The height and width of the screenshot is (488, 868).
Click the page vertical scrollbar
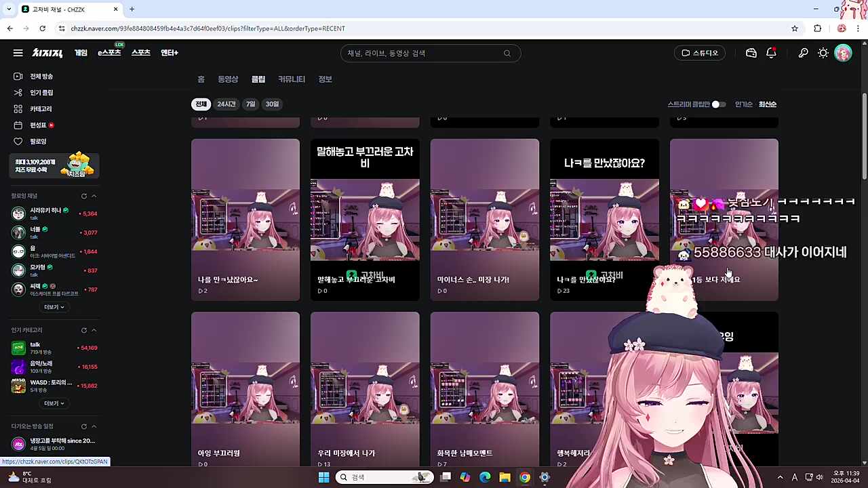click(864, 136)
